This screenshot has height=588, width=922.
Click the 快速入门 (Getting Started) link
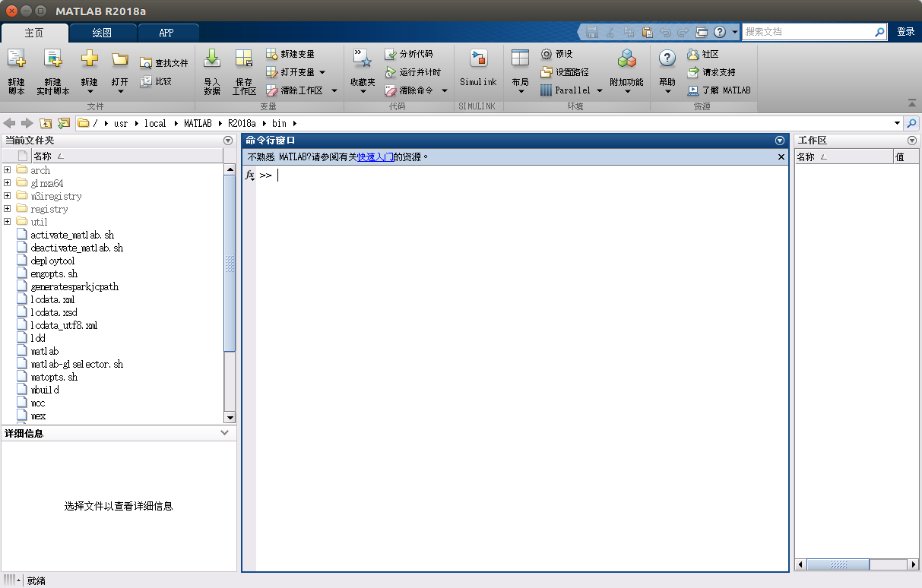[x=375, y=156]
